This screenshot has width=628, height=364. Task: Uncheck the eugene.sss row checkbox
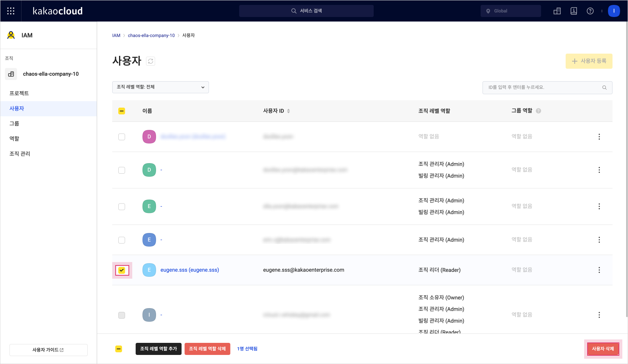pos(122,270)
